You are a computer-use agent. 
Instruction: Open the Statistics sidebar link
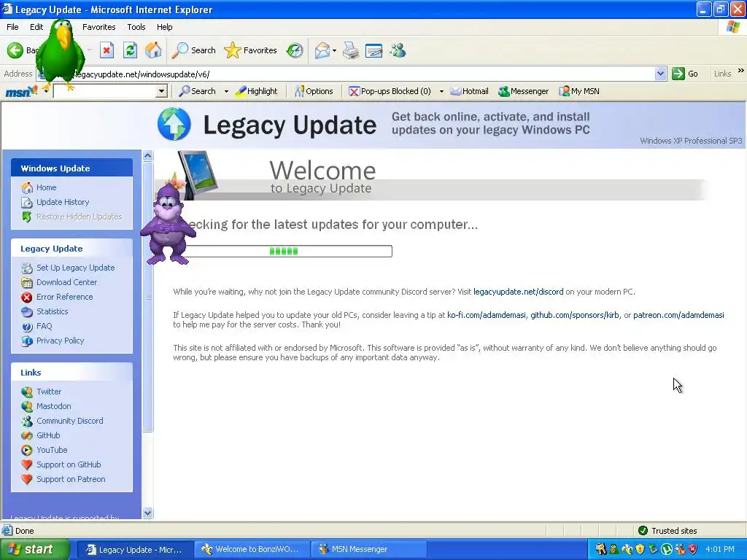(x=53, y=311)
